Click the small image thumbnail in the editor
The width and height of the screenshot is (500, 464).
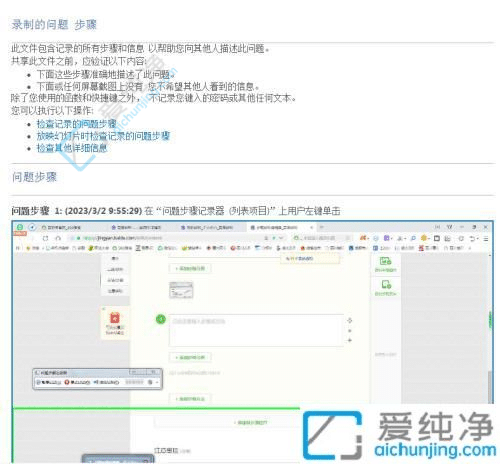pos(181,290)
